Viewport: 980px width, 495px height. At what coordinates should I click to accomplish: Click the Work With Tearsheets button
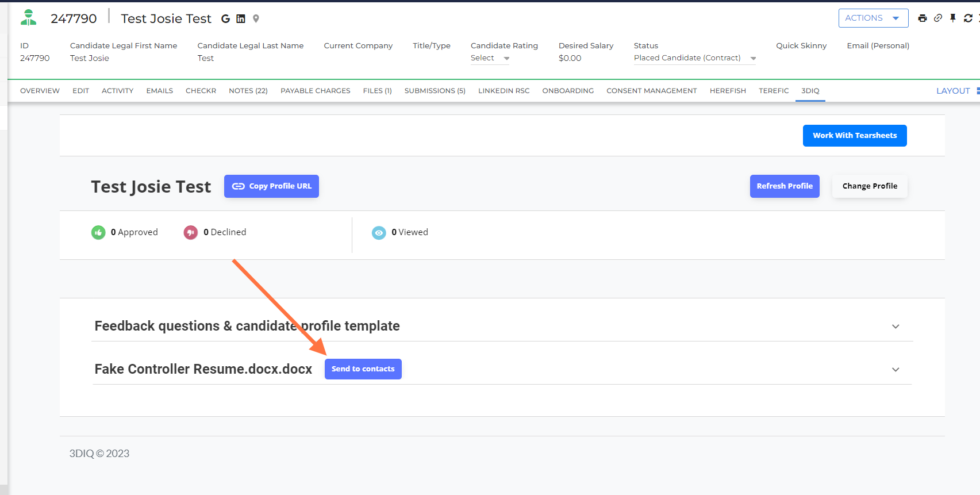pos(855,136)
